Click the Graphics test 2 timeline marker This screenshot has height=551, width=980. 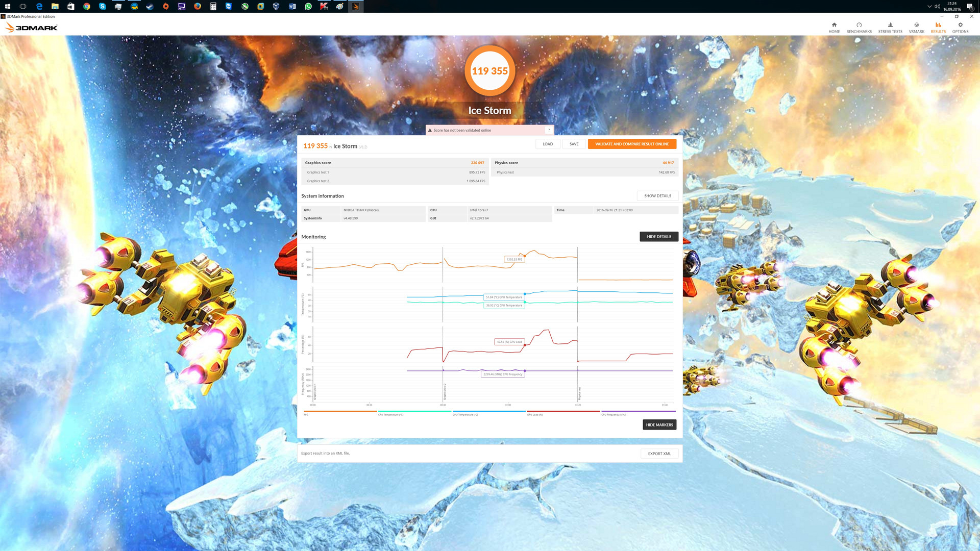445,392
